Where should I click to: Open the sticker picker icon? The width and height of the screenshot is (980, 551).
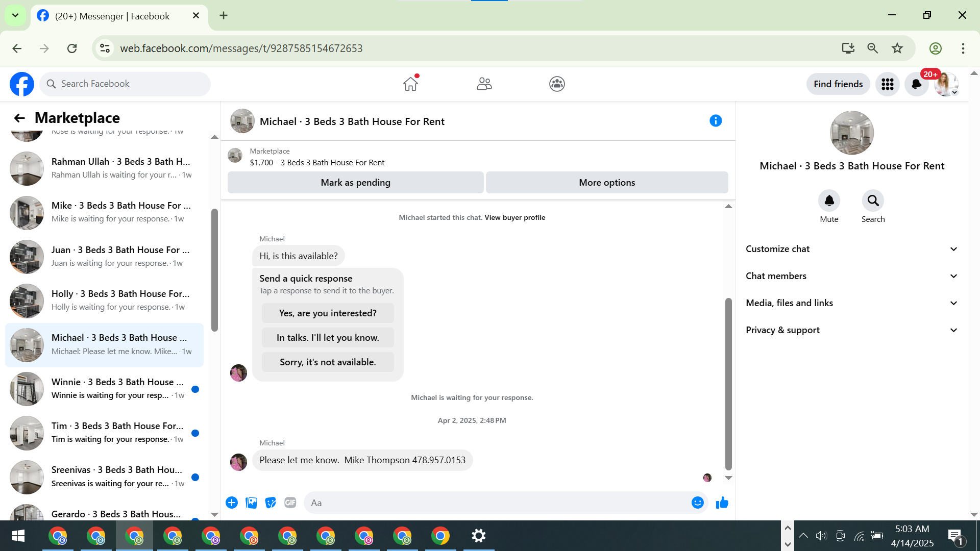(x=271, y=503)
